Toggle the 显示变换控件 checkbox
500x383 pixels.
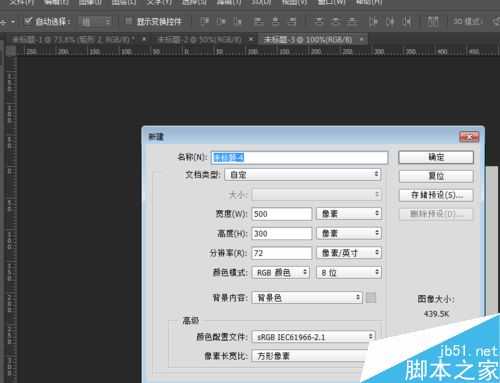pyautogui.click(x=129, y=21)
